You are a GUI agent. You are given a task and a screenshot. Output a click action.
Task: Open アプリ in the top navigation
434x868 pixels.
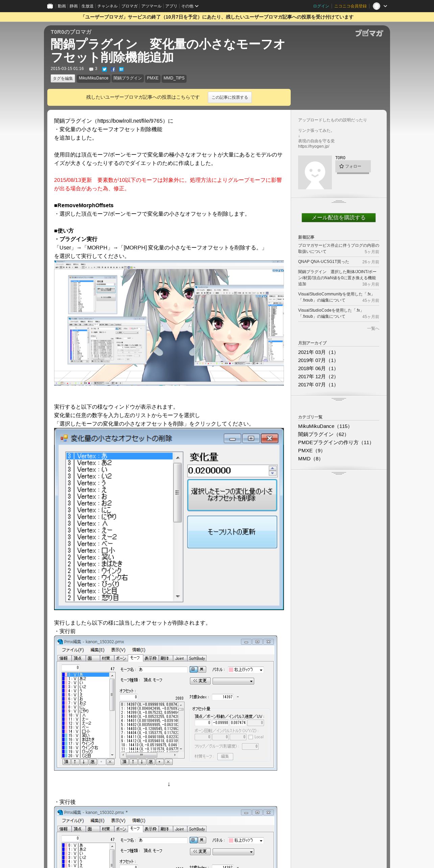(171, 6)
